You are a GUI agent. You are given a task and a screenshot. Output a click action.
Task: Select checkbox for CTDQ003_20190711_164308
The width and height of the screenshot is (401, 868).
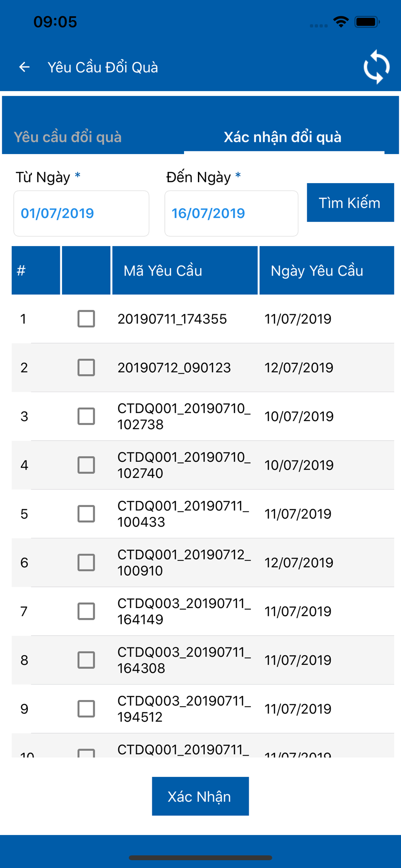86,660
